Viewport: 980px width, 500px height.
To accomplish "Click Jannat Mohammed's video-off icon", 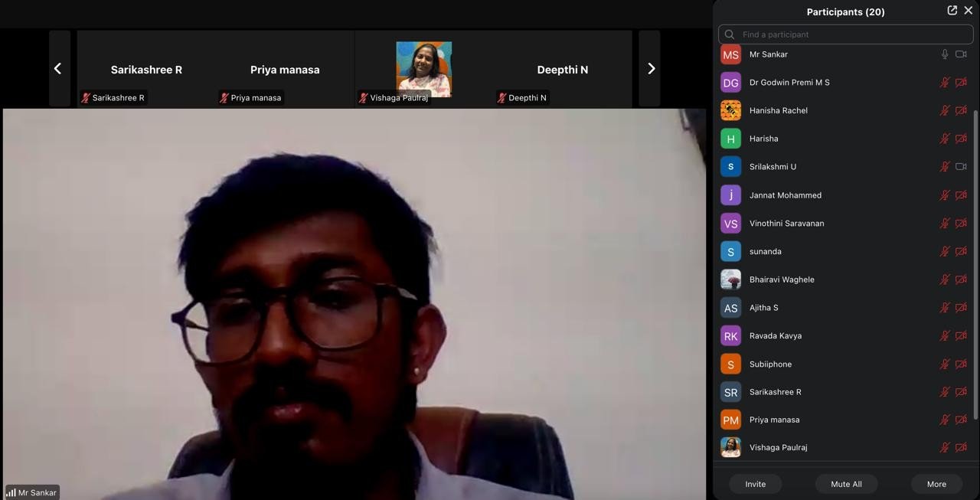I will [x=961, y=195].
